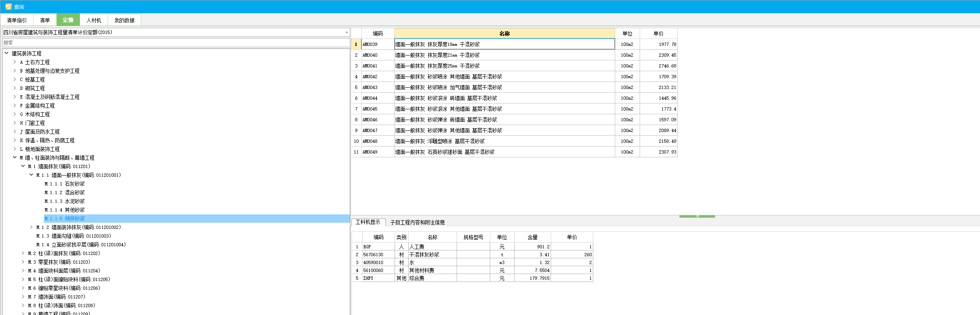Screen dimensions: 980x315
Task: Expand the A 土石方工程 node
Action: click(x=15, y=62)
